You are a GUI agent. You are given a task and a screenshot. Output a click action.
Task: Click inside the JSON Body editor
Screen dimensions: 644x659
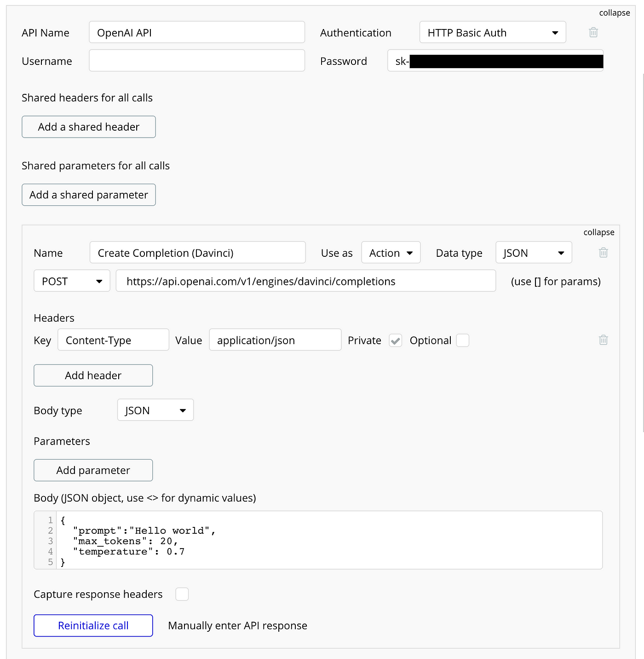(318, 540)
